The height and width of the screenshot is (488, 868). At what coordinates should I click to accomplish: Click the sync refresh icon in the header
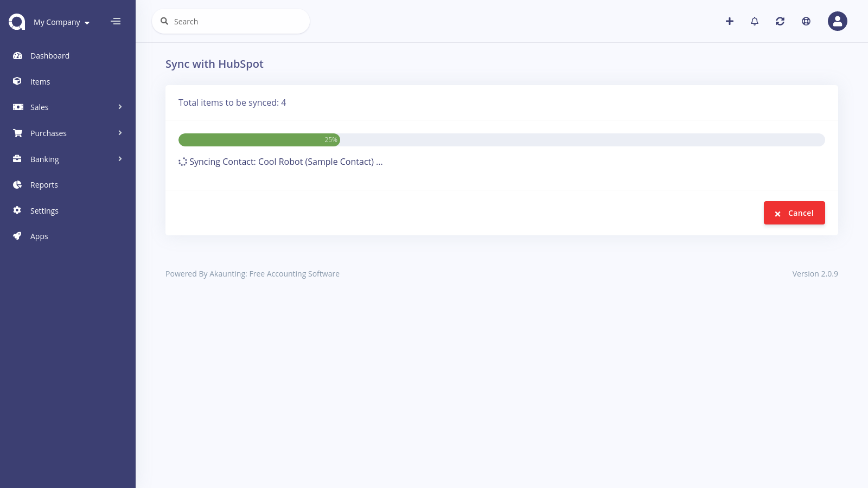(780, 21)
